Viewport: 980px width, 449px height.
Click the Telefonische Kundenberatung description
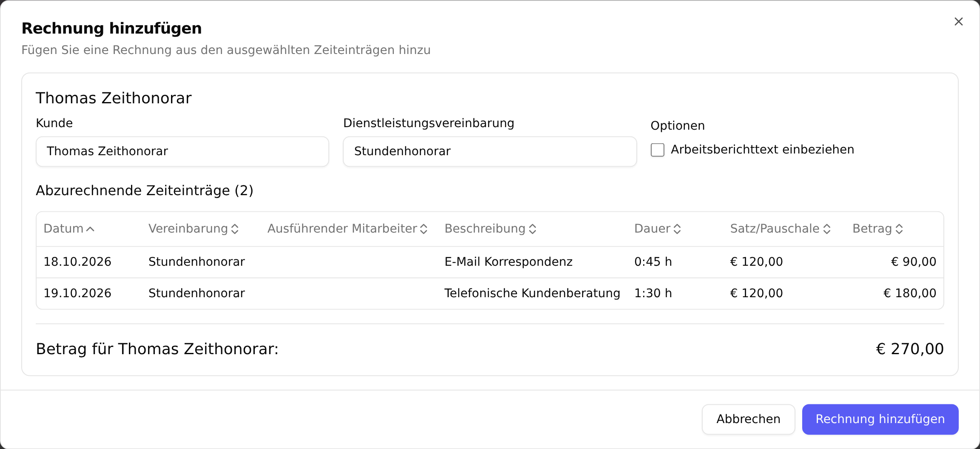[532, 293]
